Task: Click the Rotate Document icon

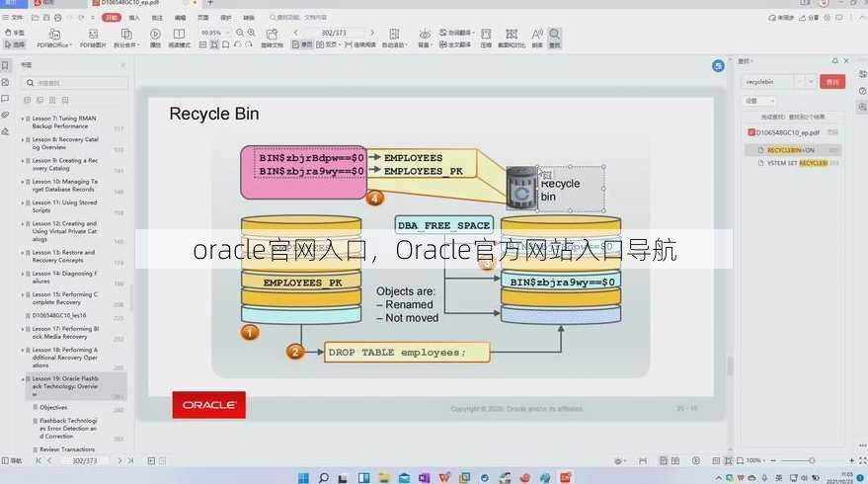Action: (x=272, y=35)
